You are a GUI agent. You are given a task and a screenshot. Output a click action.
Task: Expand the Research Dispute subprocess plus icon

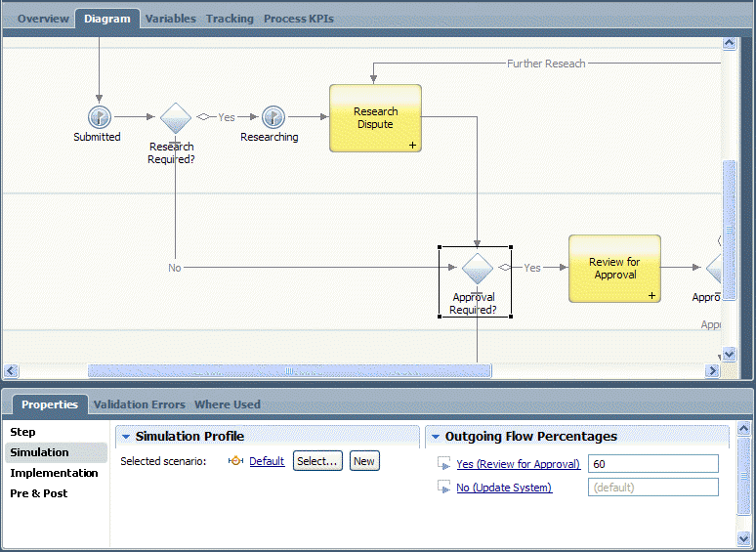pyautogui.click(x=413, y=146)
